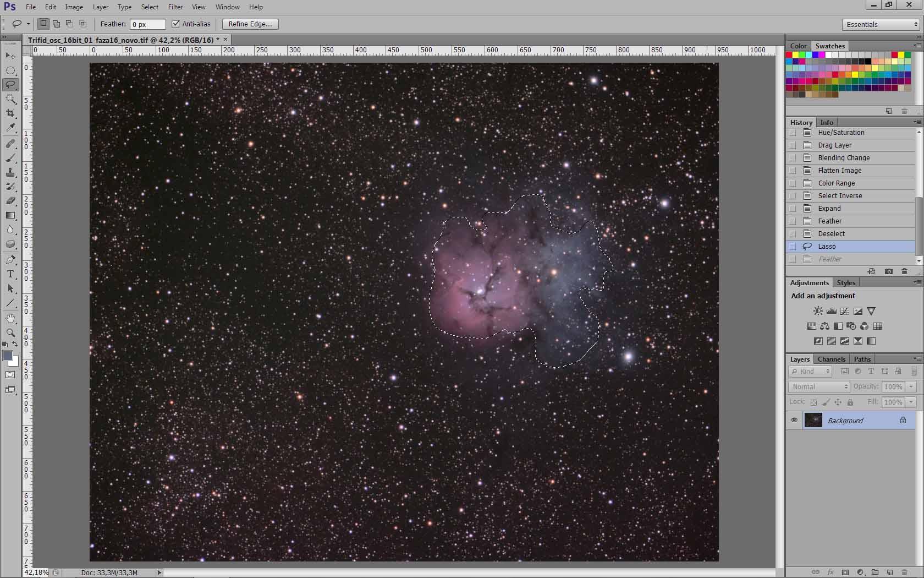The height and width of the screenshot is (578, 924).
Task: Select the Eyedropper tool
Action: 10,128
